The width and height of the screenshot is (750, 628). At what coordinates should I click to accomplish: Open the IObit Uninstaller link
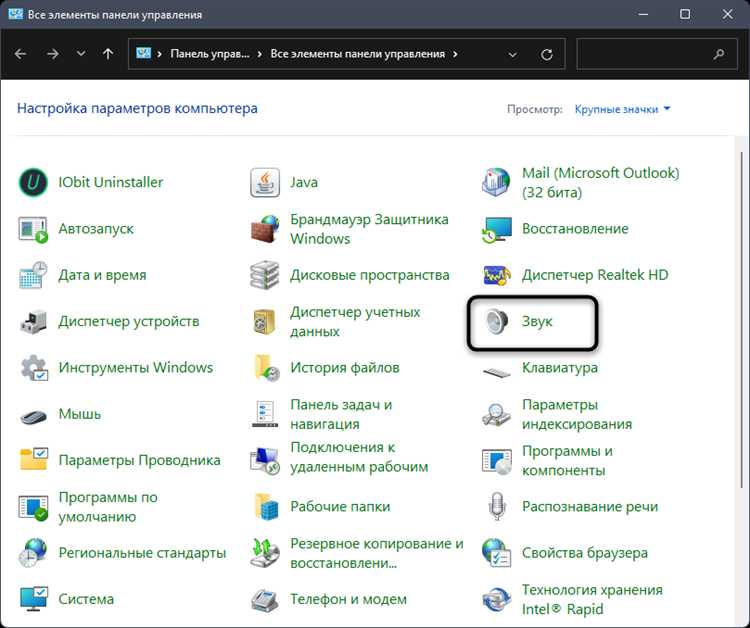click(110, 182)
